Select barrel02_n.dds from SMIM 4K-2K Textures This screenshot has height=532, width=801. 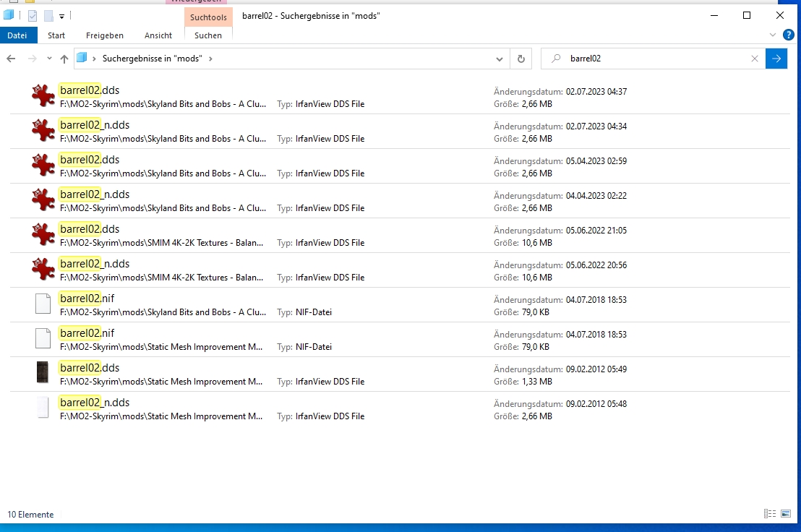(400, 270)
